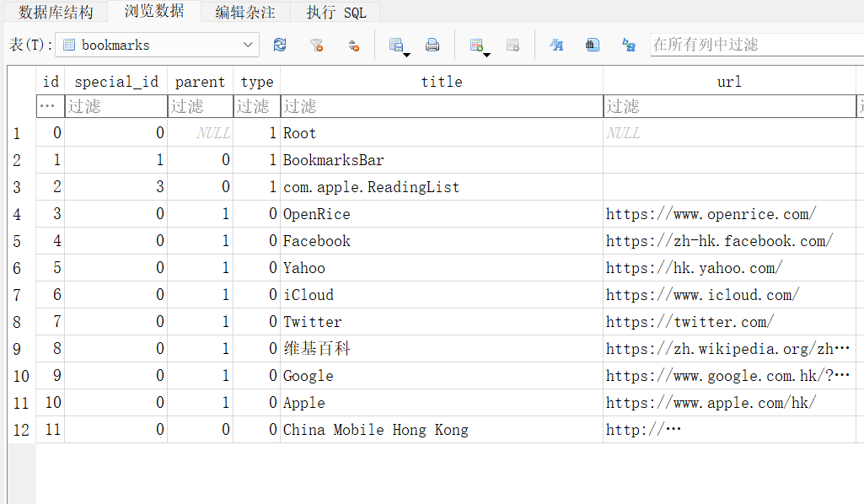Select the NULL parent cell in Root row
This screenshot has height=504, width=864.
click(x=201, y=133)
